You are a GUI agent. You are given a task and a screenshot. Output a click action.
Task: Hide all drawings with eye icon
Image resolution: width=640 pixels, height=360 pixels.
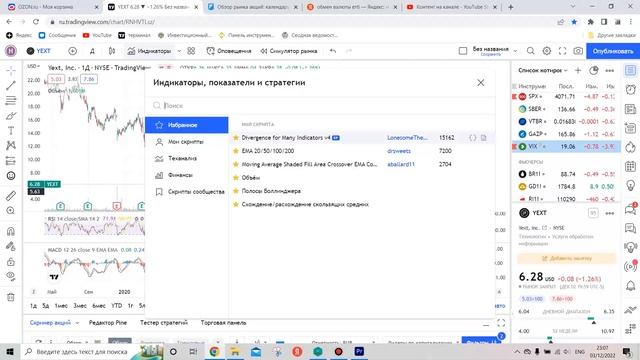click(x=11, y=276)
